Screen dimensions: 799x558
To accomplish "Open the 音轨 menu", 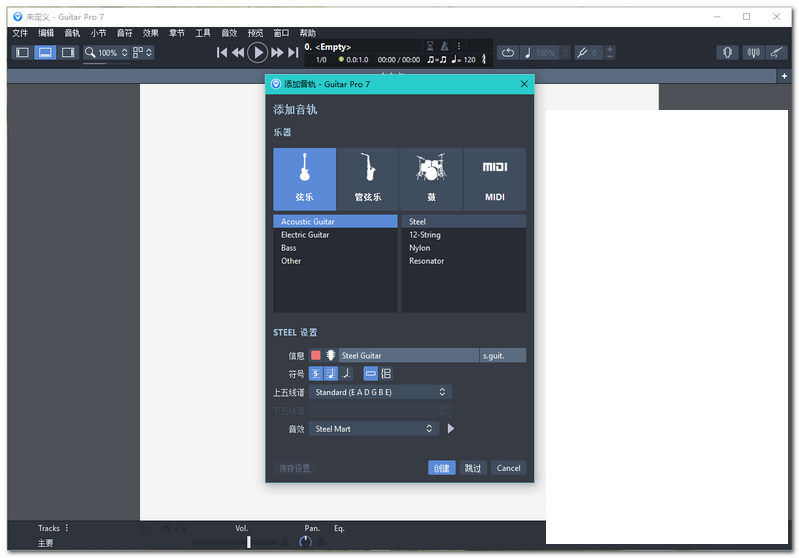I will click(x=72, y=33).
